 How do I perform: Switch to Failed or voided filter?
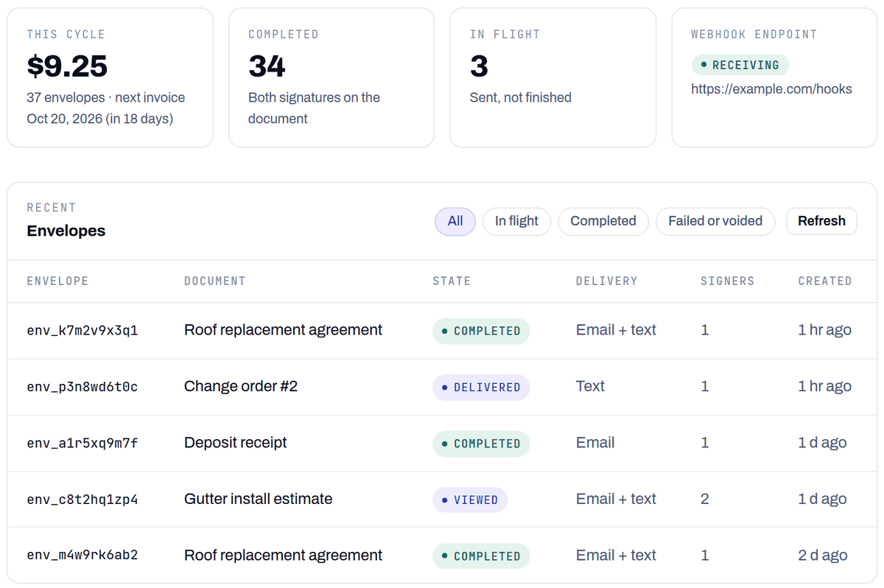tap(715, 221)
